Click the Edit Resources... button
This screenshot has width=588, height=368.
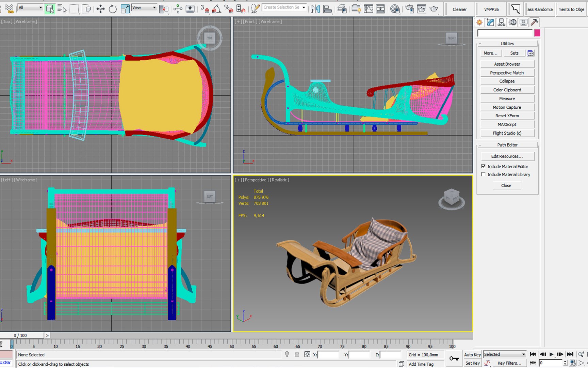[507, 156]
